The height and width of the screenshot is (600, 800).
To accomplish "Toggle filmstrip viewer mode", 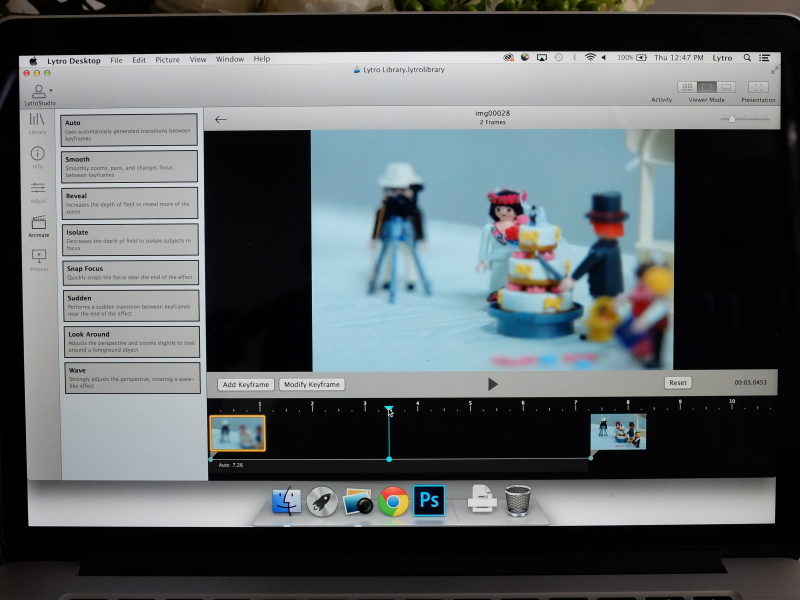I will 726,87.
